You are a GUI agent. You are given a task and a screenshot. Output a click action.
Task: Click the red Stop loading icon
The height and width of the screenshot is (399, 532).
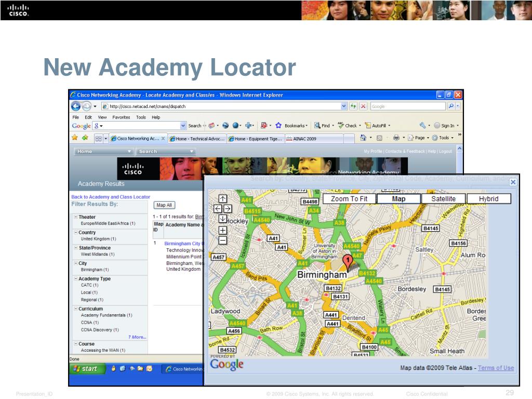pyautogui.click(x=363, y=106)
